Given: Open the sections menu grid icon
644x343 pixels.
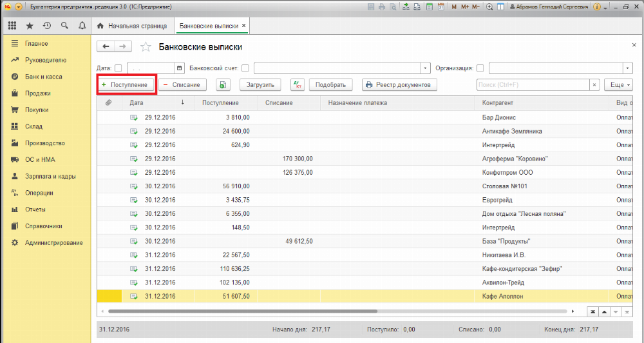Looking at the screenshot, I should (x=12, y=26).
